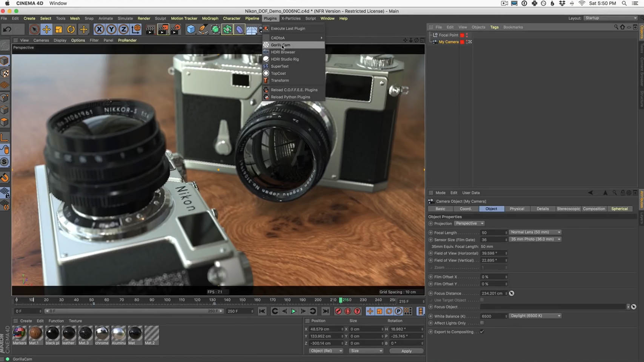Viewport: 644px width, 362px height.
Task: Select My Camera in object manager
Action: pos(449,42)
